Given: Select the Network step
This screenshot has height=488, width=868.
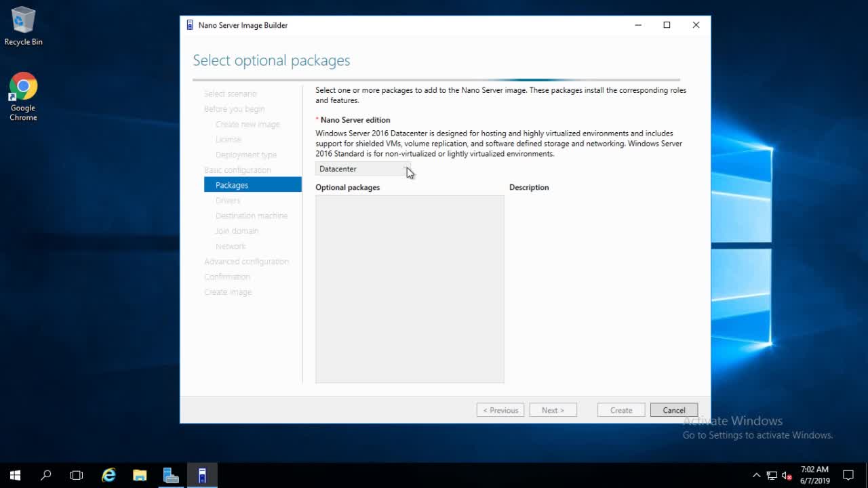Looking at the screenshot, I should click(x=231, y=246).
